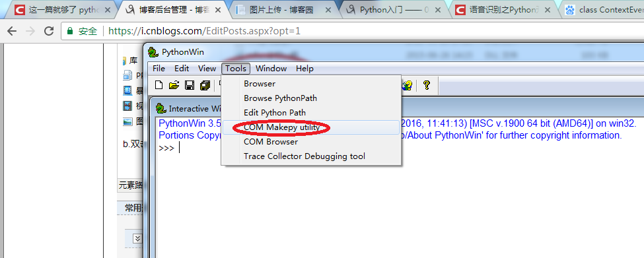This screenshot has width=644, height=258.
Task: Go back with the browser arrow
Action: coord(12,31)
